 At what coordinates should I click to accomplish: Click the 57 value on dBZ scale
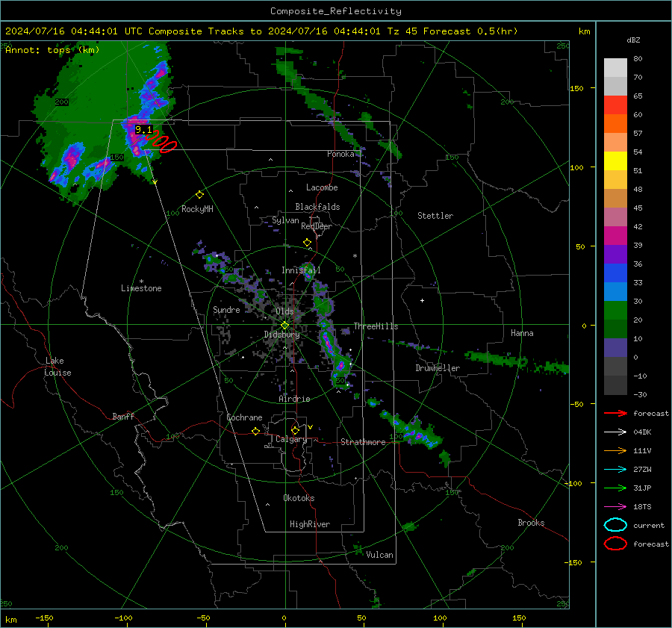tap(638, 134)
